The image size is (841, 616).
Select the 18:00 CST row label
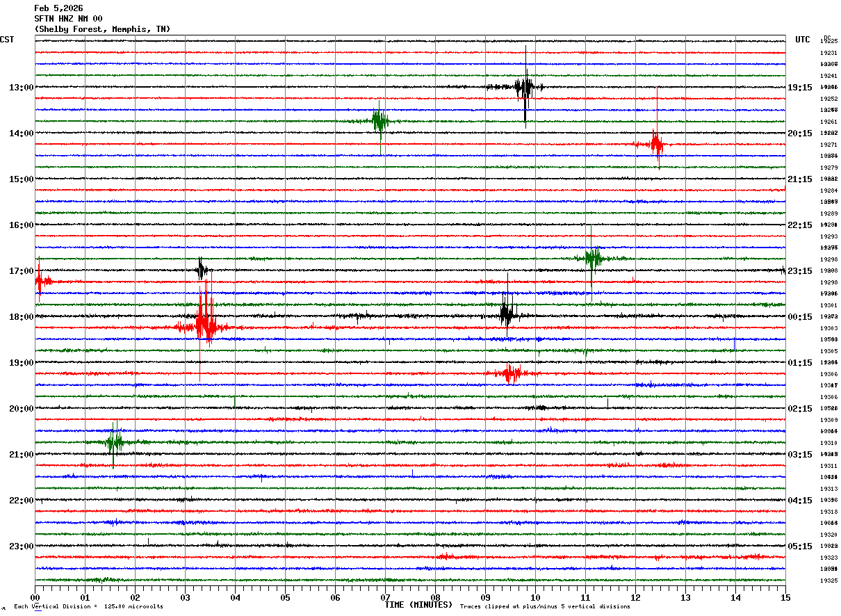click(21, 317)
